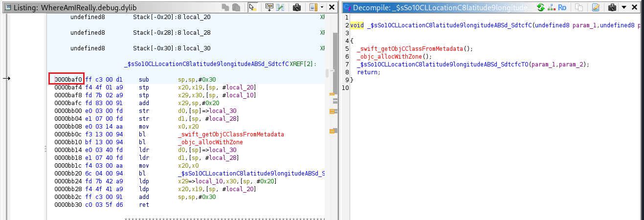Take a snapshot of the Listing window
The height and width of the screenshot is (220, 644).
tap(296, 7)
